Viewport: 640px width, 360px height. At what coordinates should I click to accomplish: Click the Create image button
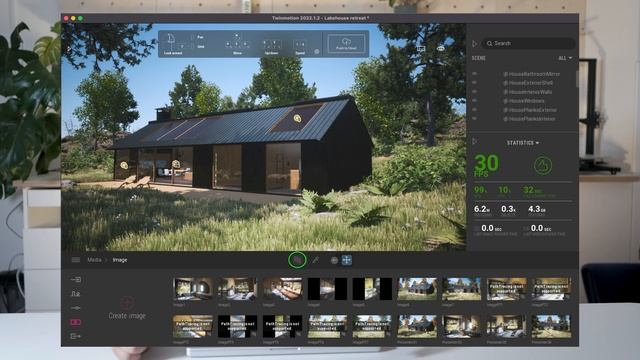pos(127,308)
